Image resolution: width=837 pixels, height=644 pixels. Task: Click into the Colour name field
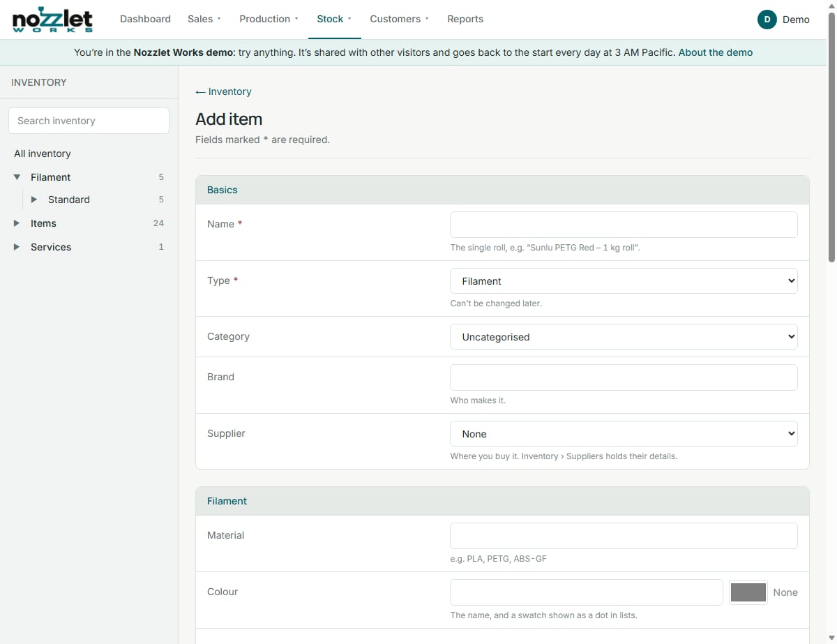click(x=587, y=592)
